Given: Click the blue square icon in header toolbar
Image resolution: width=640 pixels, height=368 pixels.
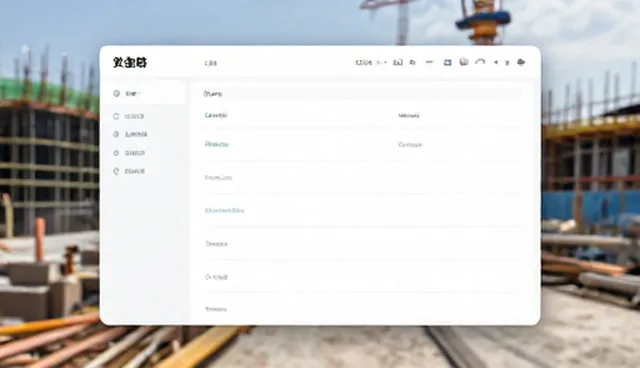Looking at the screenshot, I should pyautogui.click(x=447, y=62).
